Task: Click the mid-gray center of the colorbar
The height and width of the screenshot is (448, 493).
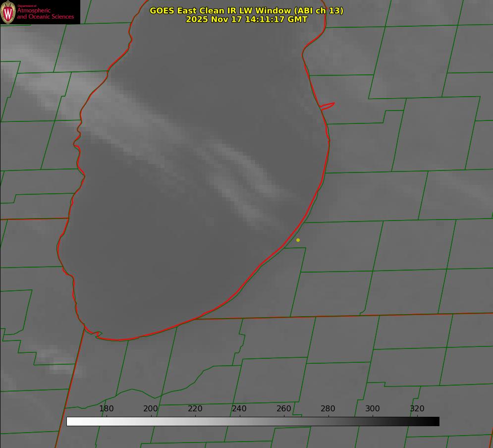Action: pyautogui.click(x=253, y=421)
